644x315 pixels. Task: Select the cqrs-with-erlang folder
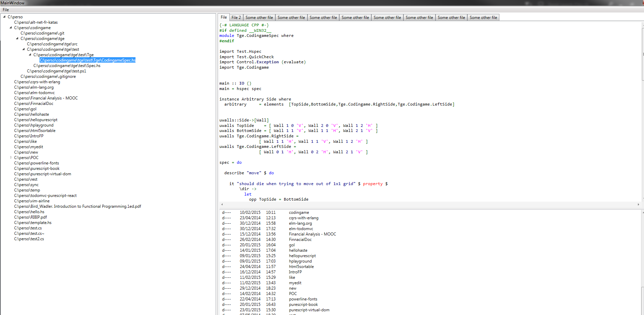(37, 82)
